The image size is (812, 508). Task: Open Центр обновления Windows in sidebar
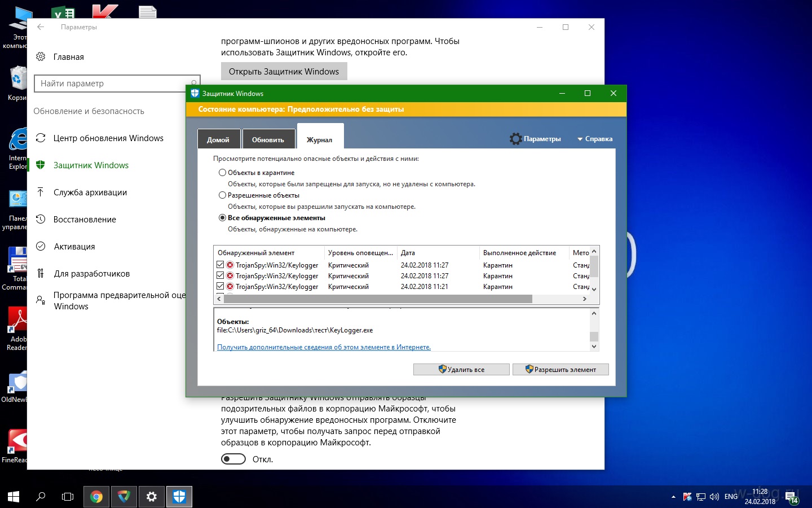pyautogui.click(x=108, y=138)
